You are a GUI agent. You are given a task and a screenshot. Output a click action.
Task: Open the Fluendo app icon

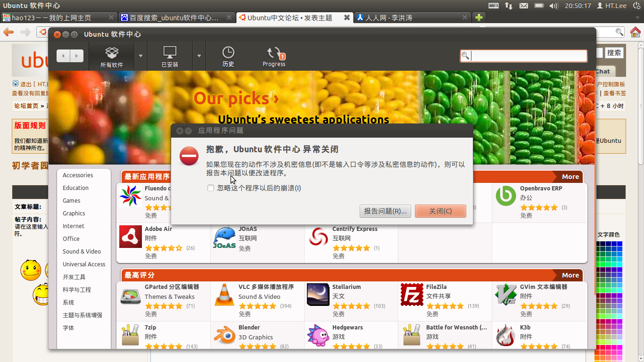131,196
